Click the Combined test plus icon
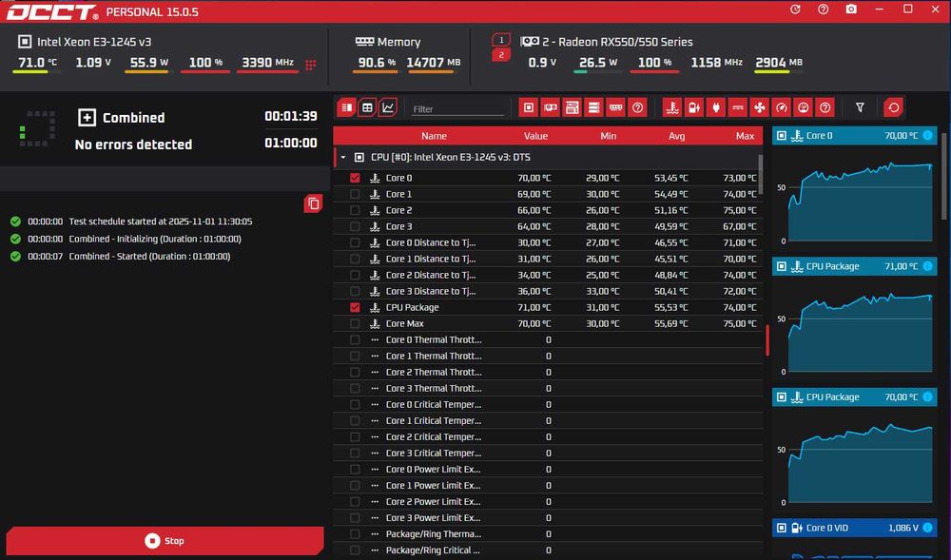Screen dimensions: 951x560 pos(87,118)
